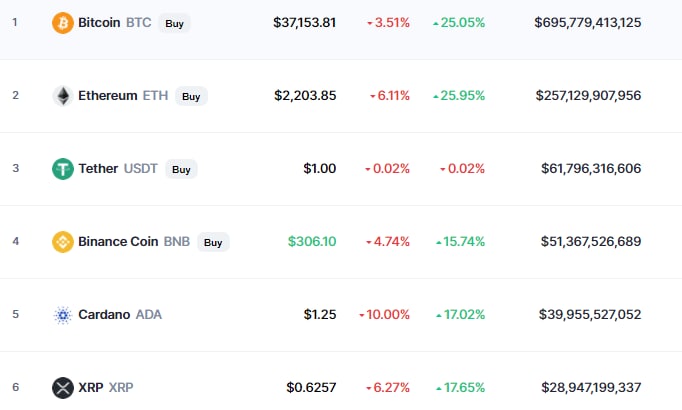
Task: Open the Bitcoin coin name link
Action: click(x=100, y=22)
